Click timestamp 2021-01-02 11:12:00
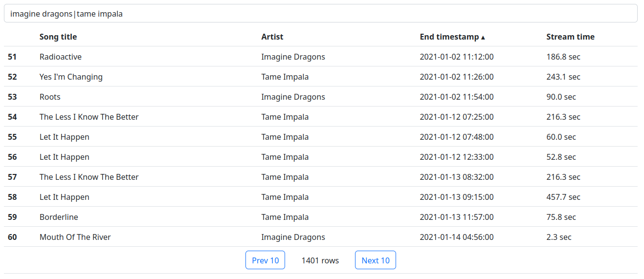This screenshot has height=279, width=644. tap(457, 57)
